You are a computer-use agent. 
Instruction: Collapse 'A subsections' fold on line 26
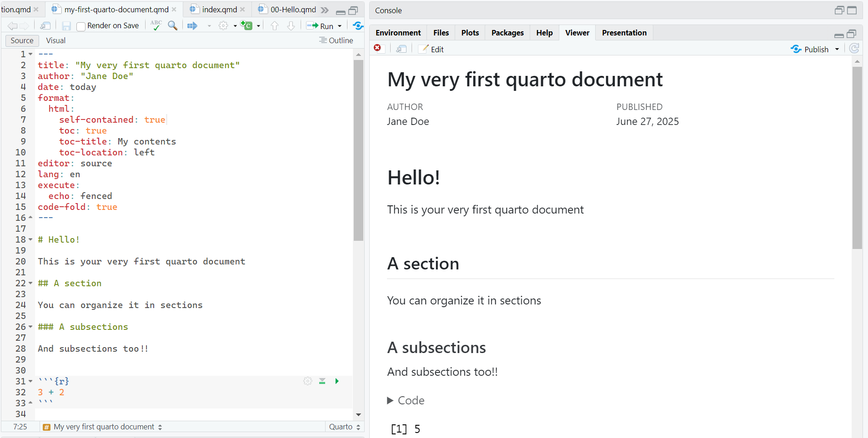pyautogui.click(x=30, y=327)
